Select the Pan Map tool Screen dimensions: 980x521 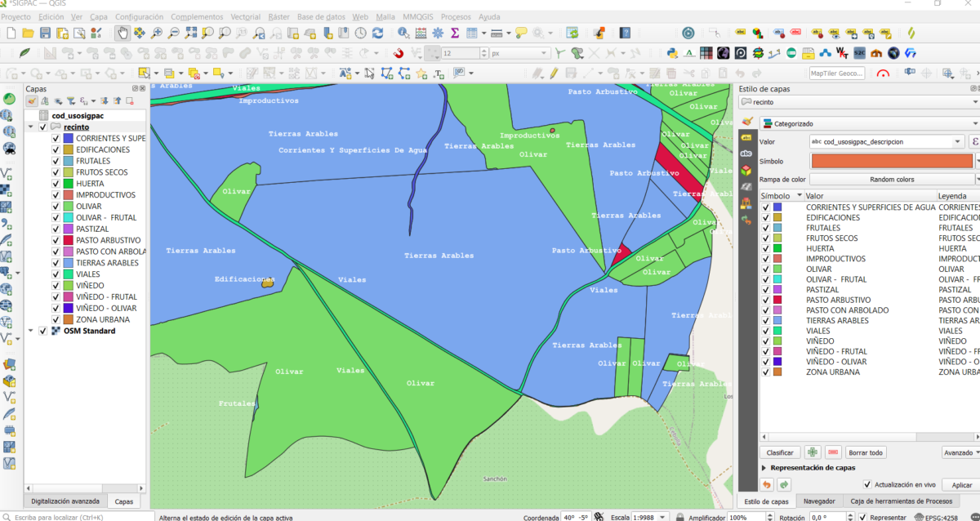click(121, 34)
